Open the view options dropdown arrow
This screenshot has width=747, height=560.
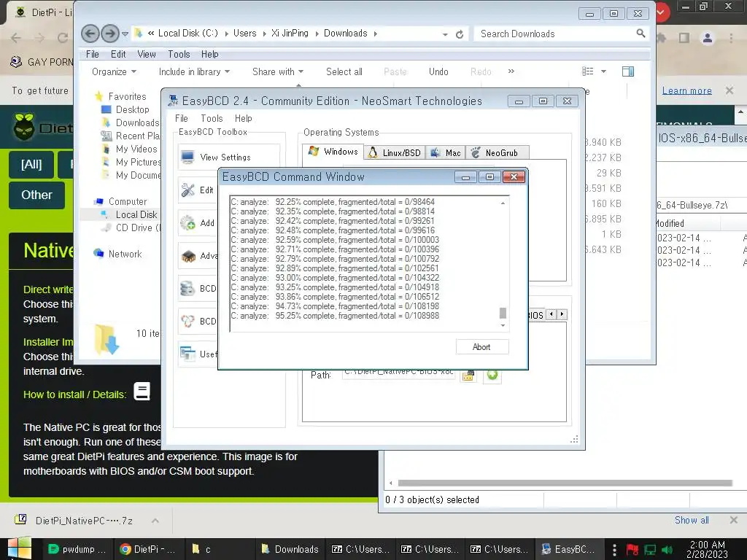(x=603, y=71)
